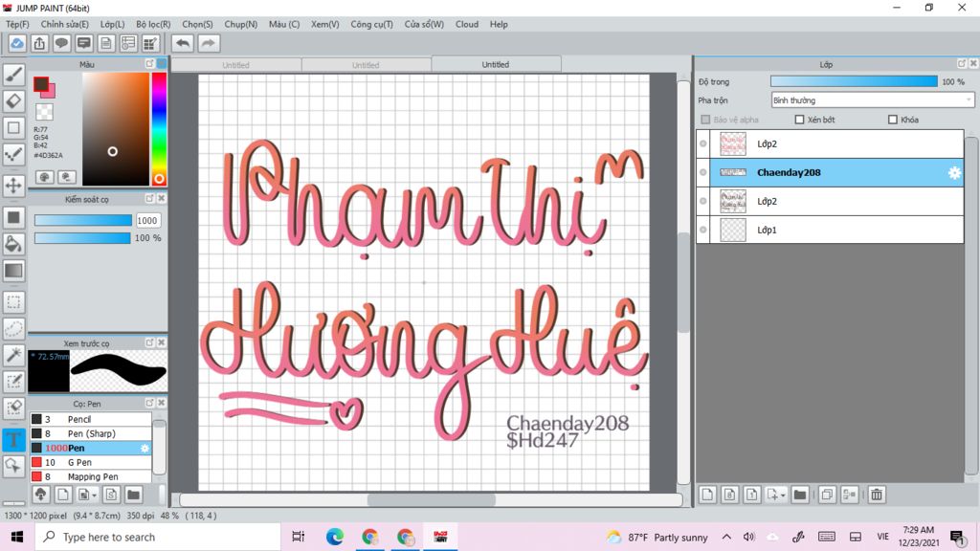Click the rainbow hue strip
The width and height of the screenshot is (980, 551).
[x=159, y=129]
